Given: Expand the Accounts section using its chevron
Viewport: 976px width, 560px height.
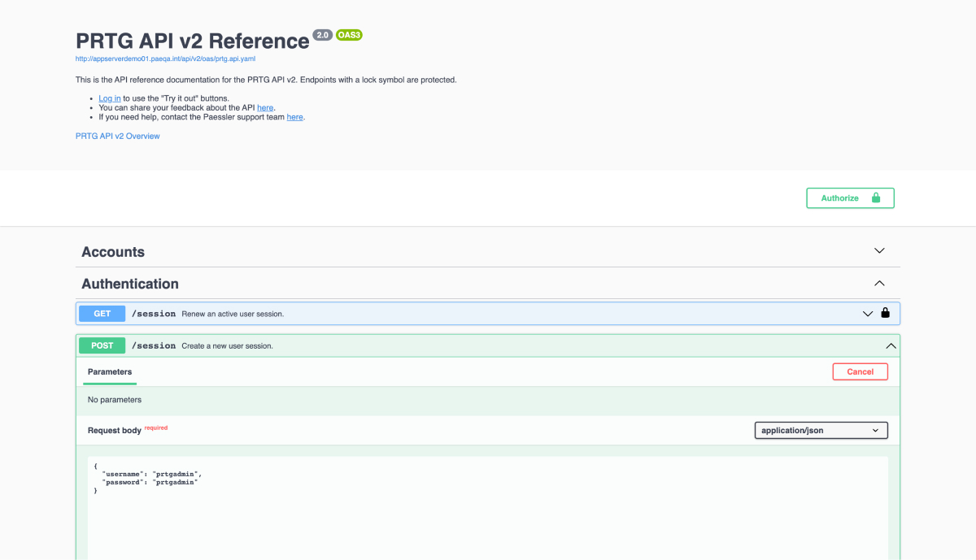Looking at the screenshot, I should click(x=879, y=251).
